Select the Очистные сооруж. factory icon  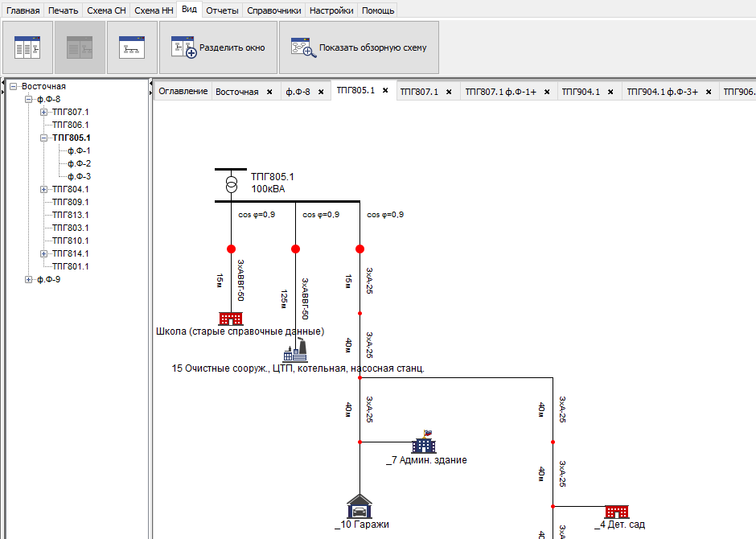pos(295,350)
